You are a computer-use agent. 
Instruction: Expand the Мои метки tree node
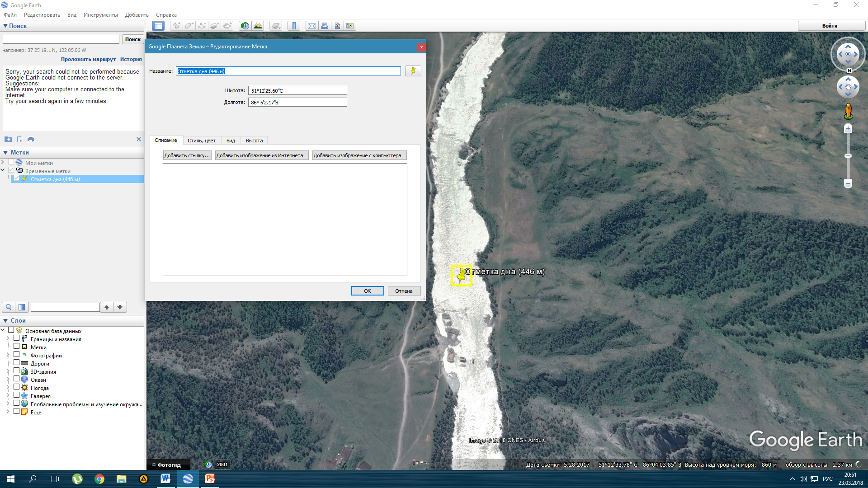pos(3,162)
